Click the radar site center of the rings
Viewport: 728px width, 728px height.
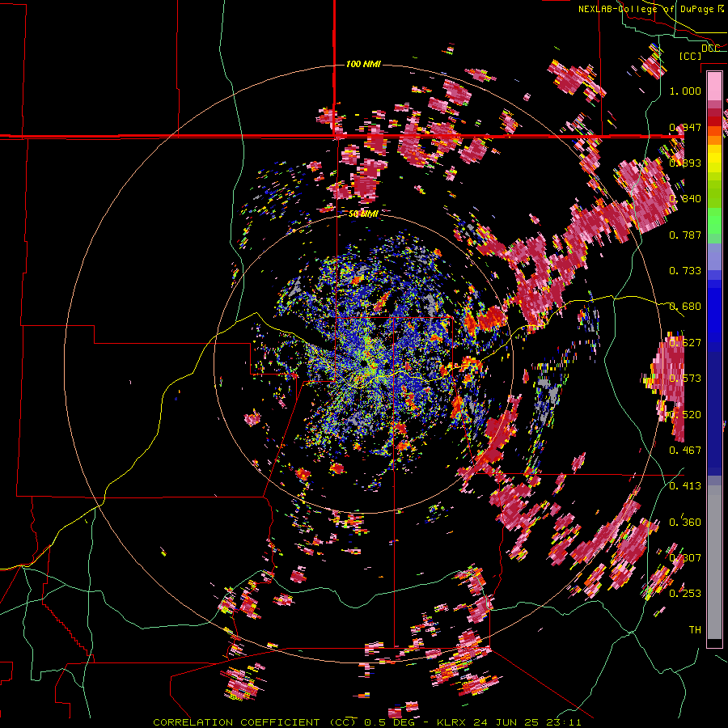[364, 364]
